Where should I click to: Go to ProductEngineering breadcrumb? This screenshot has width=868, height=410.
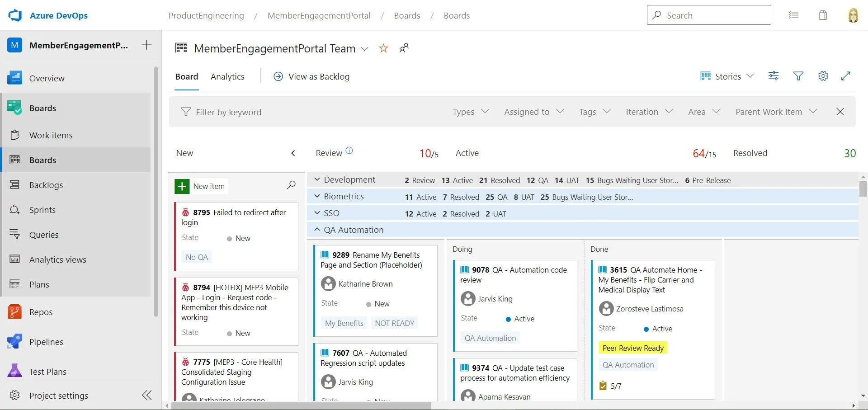206,15
